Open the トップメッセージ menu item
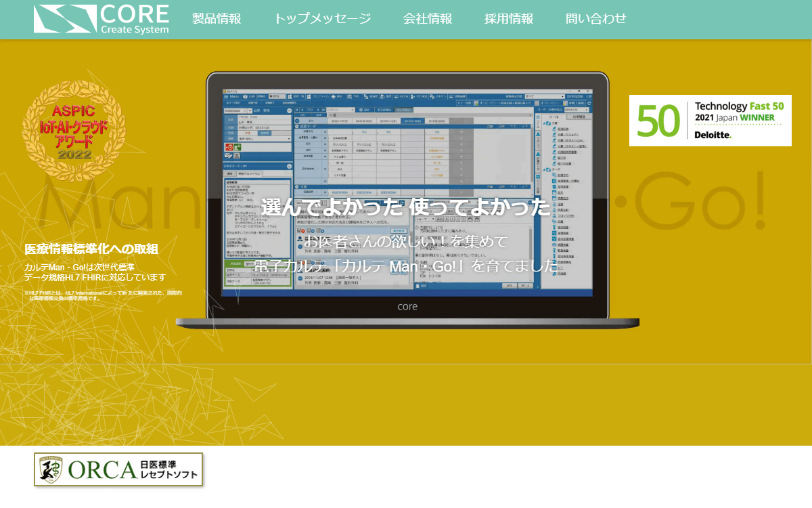The image size is (812, 508). pyautogui.click(x=322, y=19)
